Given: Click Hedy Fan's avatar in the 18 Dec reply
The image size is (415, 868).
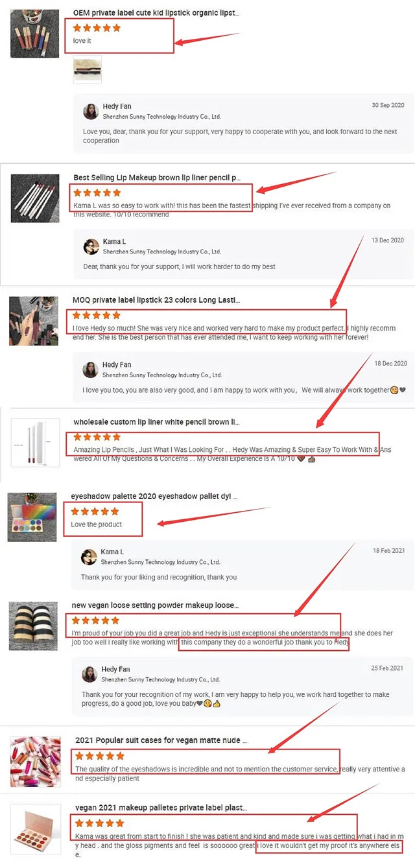Looking at the screenshot, I should click(91, 369).
